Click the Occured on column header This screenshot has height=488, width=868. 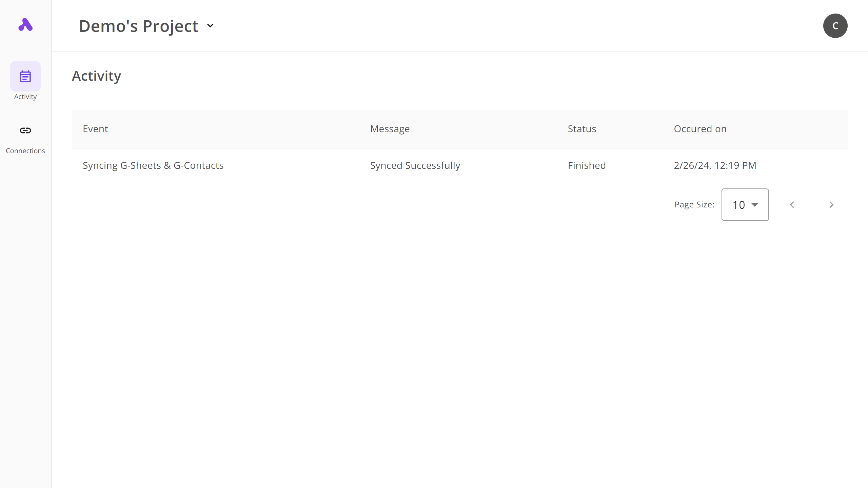click(x=700, y=129)
